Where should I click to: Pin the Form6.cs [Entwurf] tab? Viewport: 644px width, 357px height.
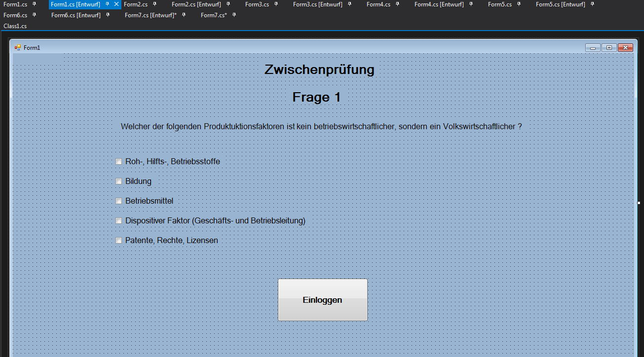coord(108,15)
